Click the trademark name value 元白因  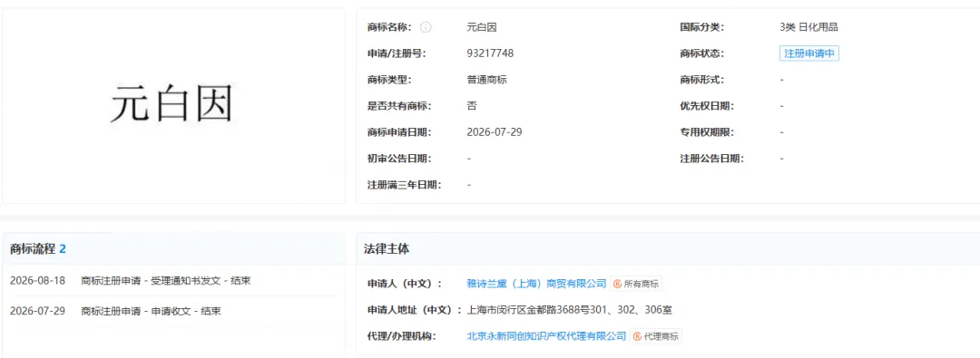coord(482,27)
